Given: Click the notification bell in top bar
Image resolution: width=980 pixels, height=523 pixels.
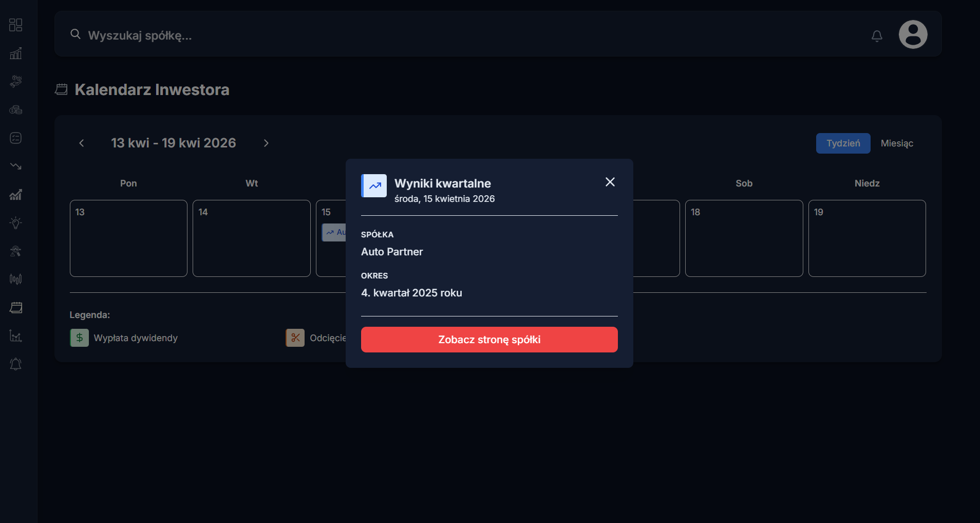Looking at the screenshot, I should coord(877,35).
